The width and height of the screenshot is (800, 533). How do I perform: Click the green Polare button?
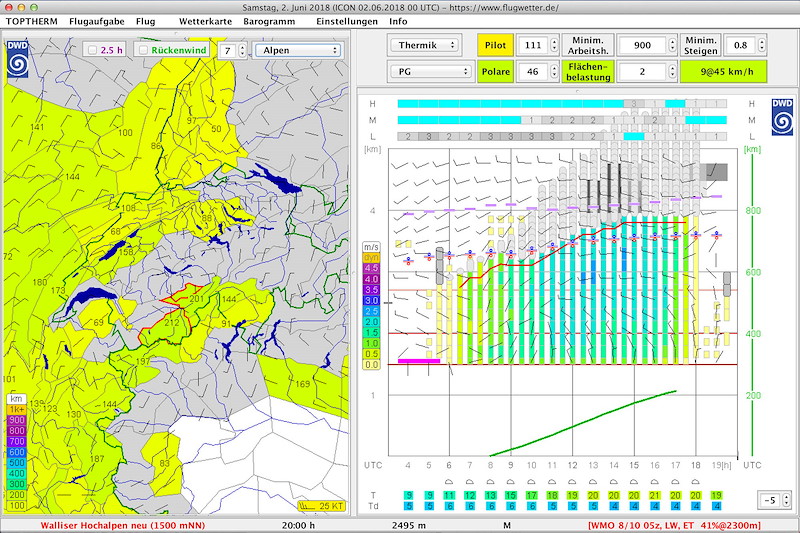(x=495, y=71)
